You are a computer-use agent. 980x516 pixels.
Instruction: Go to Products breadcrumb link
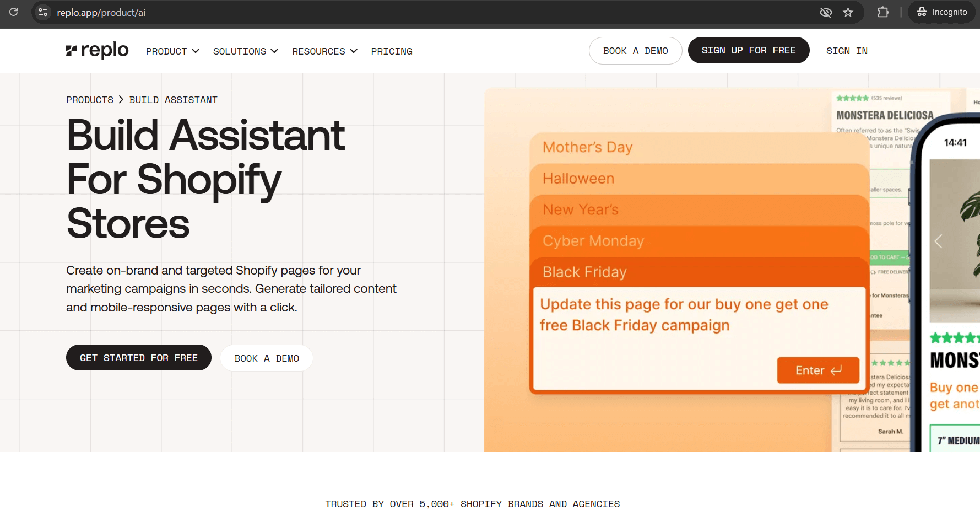(x=90, y=100)
